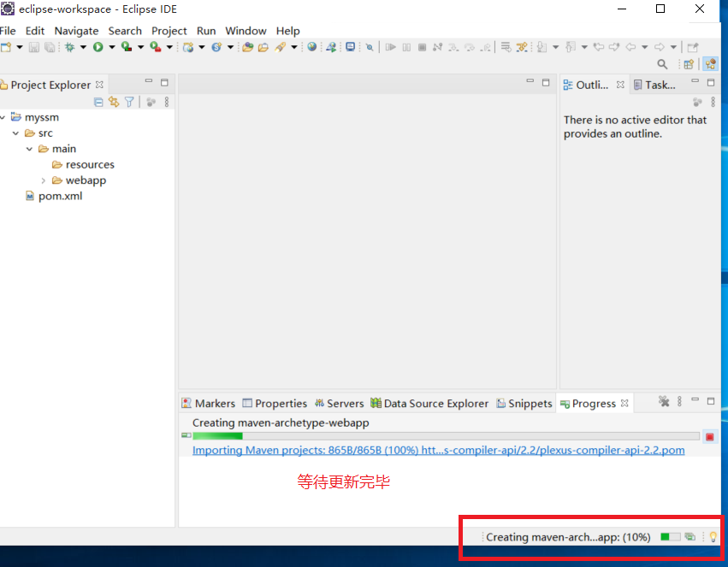The width and height of the screenshot is (728, 567).
Task: Open the Coverage dropdown arrow
Action: (140, 47)
